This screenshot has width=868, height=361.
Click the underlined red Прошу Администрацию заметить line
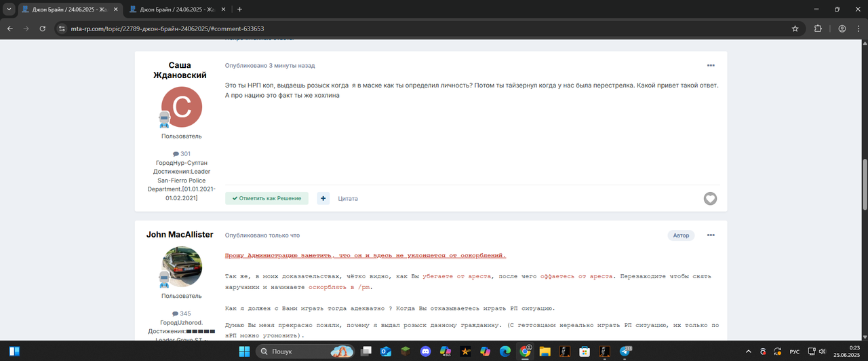coord(366,256)
